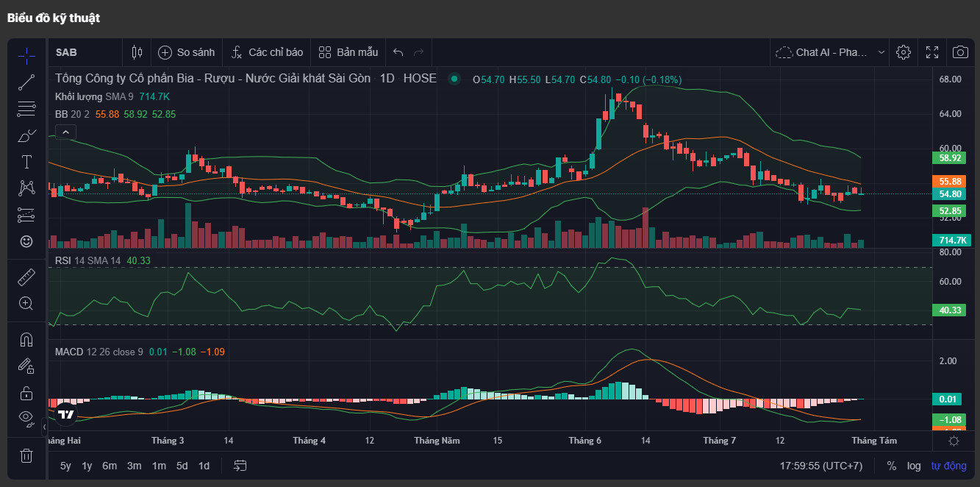Screen dimensions: 980x487
Task: Open the Fibonacci retracement tool
Action: click(x=26, y=109)
